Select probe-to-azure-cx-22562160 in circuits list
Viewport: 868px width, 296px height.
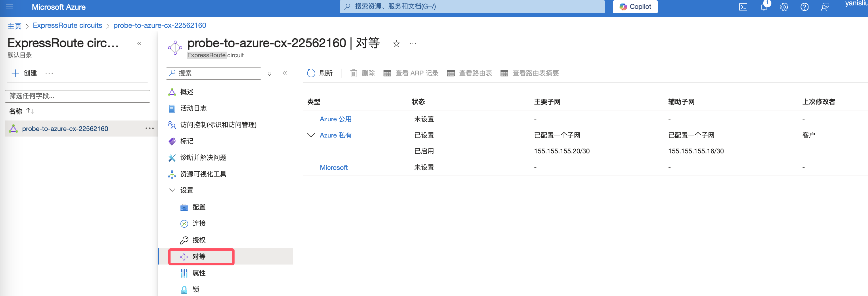point(65,128)
